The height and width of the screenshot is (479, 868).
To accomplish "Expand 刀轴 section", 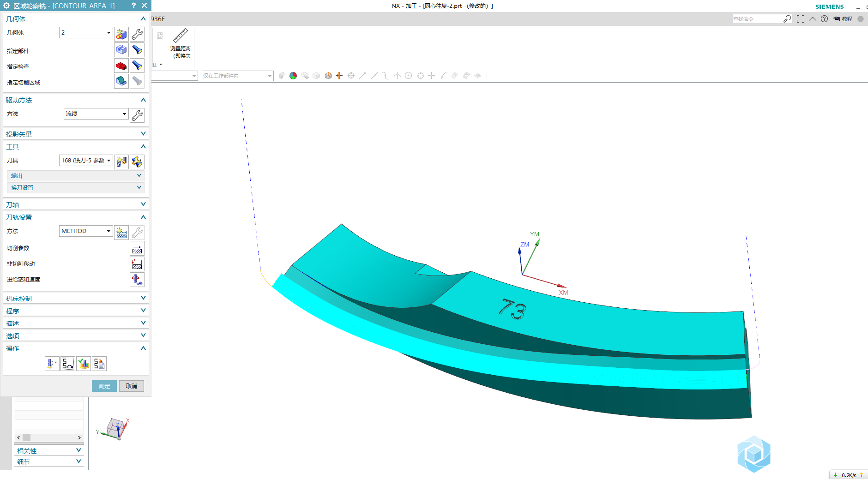I will (75, 204).
